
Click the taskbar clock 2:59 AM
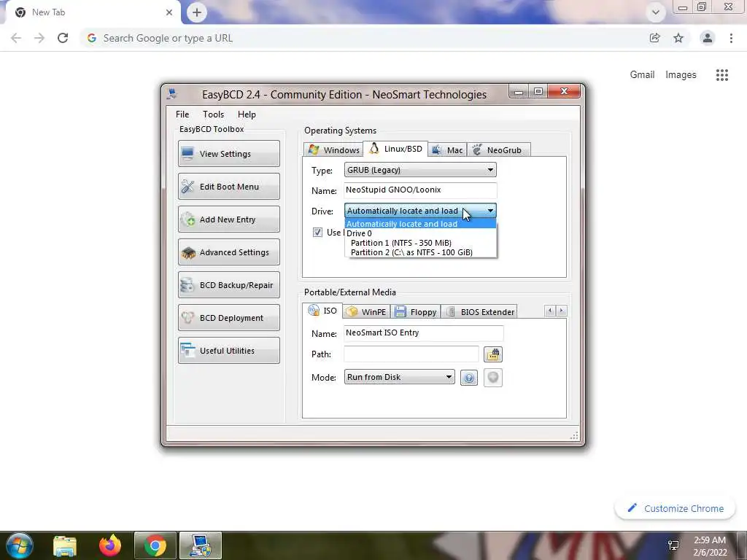pos(710,546)
